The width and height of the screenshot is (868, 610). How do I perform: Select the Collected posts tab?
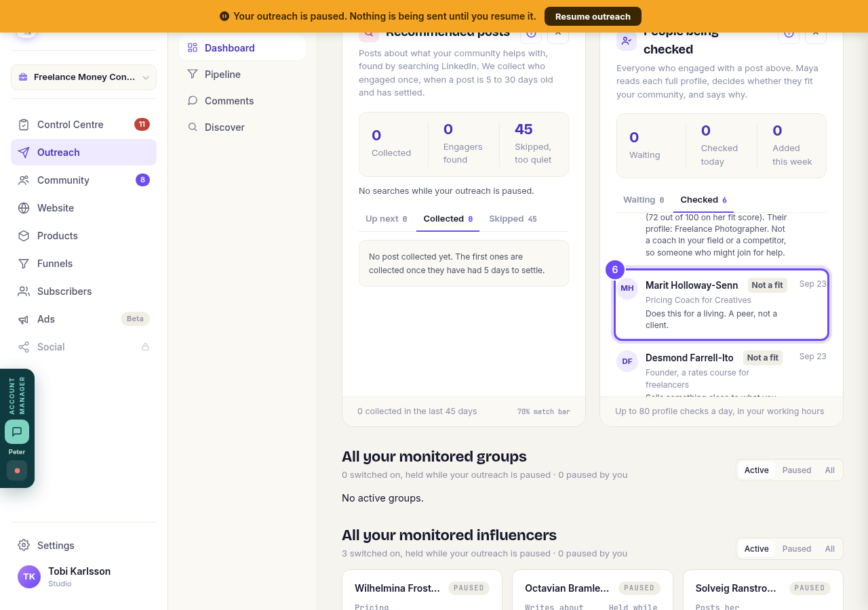[448, 219]
